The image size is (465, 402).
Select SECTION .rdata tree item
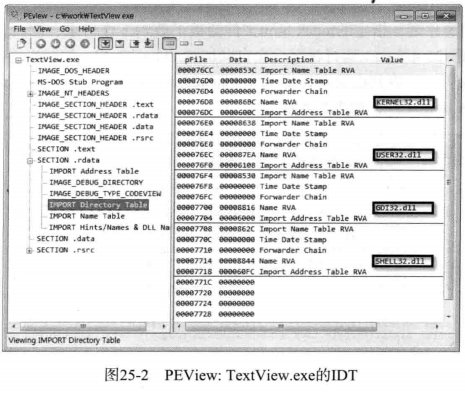68,160
